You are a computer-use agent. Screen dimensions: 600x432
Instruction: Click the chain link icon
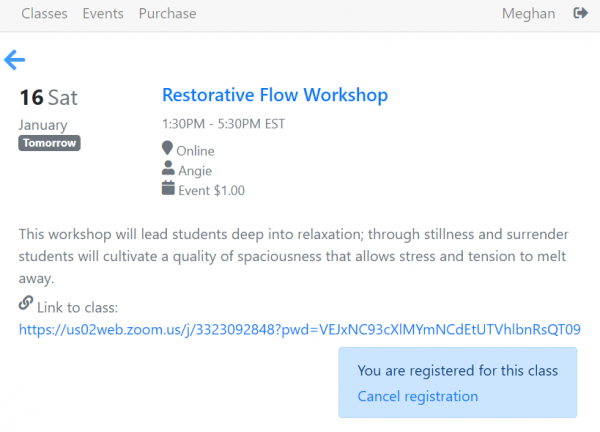26,304
